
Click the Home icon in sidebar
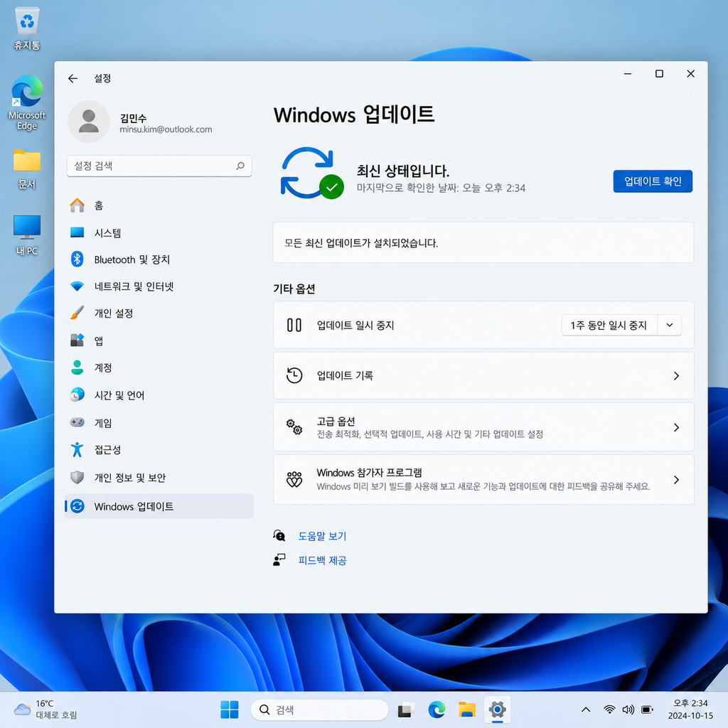[x=77, y=205]
